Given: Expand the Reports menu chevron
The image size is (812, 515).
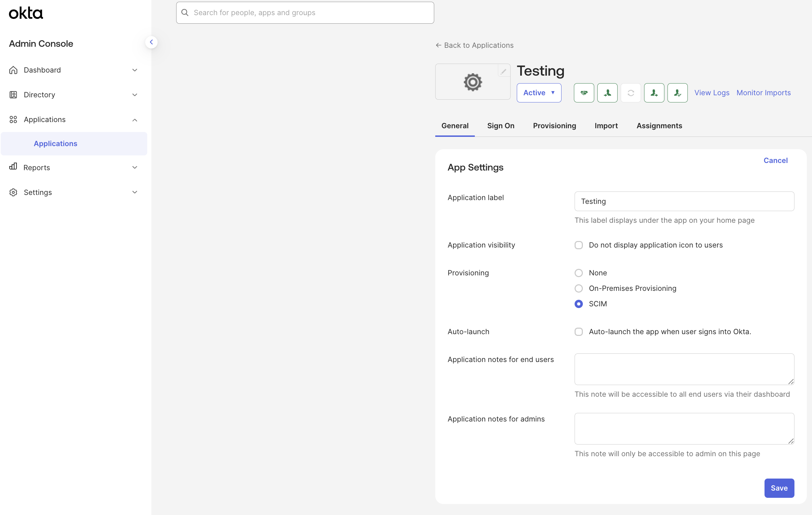Looking at the screenshot, I should click(135, 167).
